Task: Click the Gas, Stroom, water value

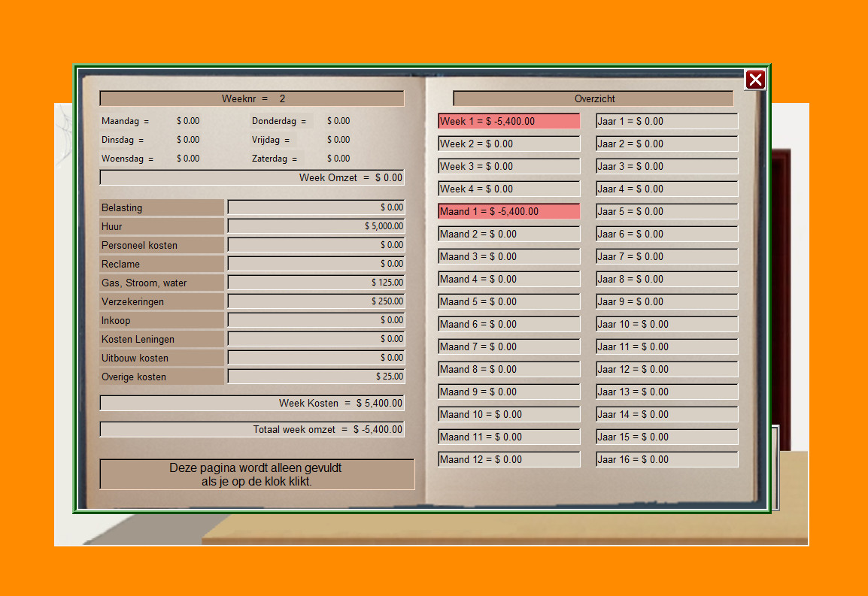Action: [x=315, y=283]
